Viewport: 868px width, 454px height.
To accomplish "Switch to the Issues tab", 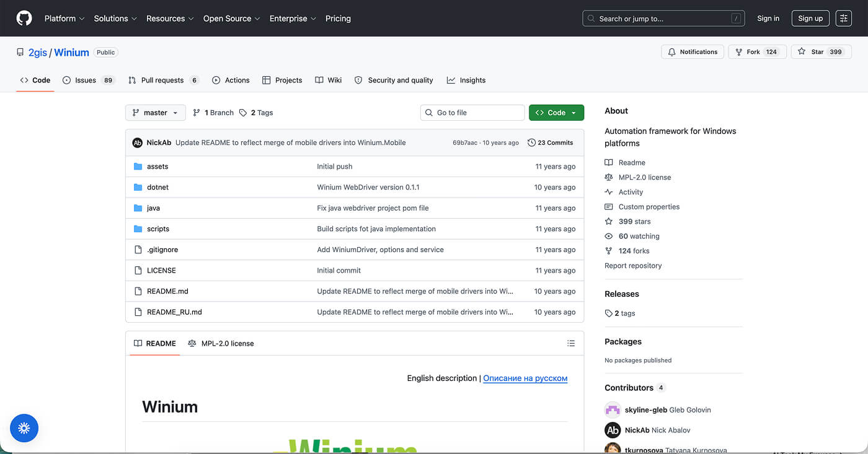I will click(89, 81).
